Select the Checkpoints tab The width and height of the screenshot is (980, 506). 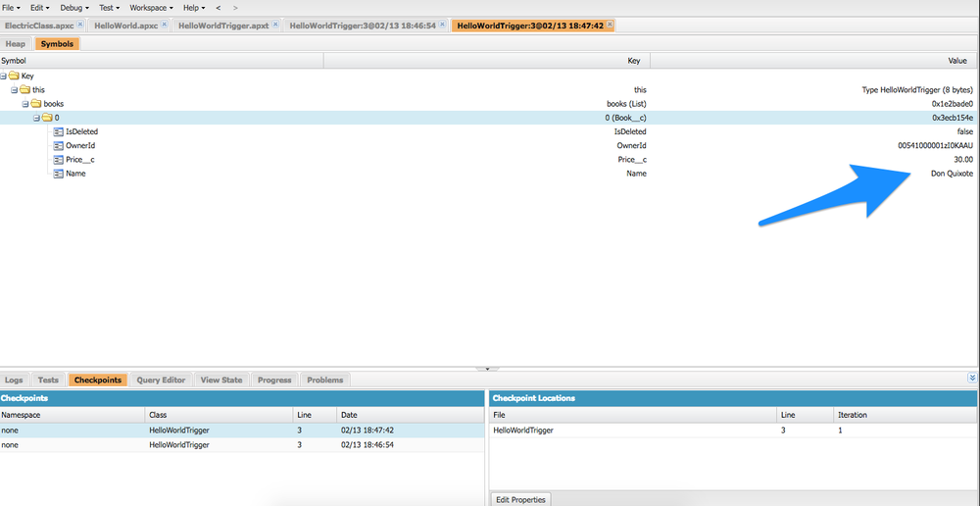pyautogui.click(x=97, y=379)
